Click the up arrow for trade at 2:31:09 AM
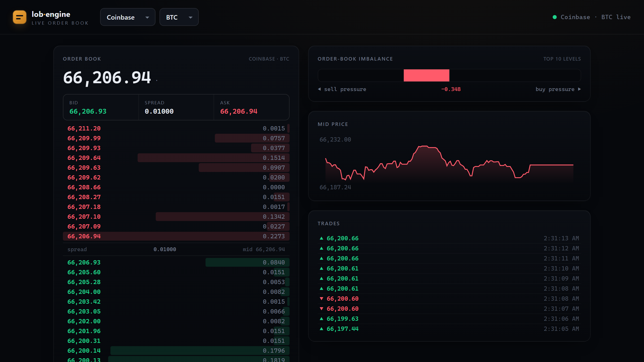Viewport: 644px width, 362px height. [321, 278]
